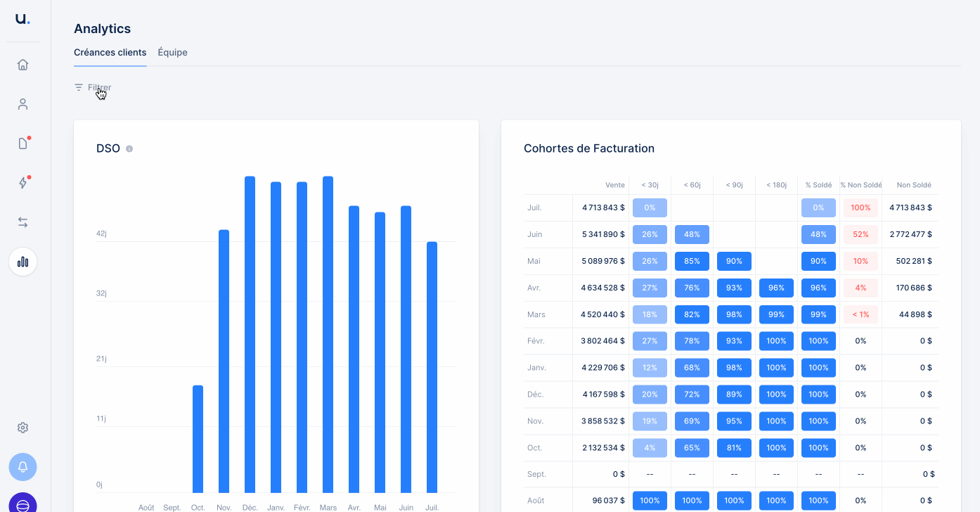Click the < 30j column header
980x512 pixels.
click(650, 185)
